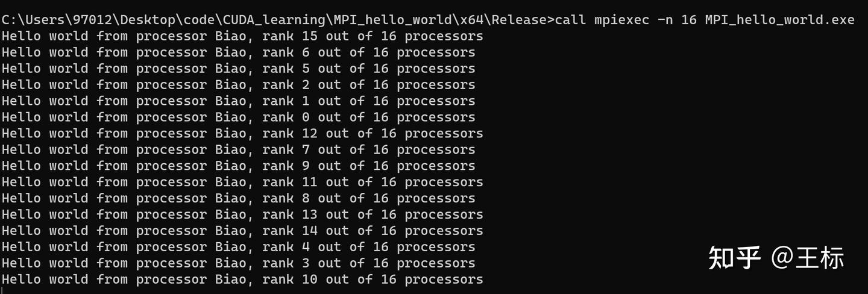The image size is (868, 294).
Task: Pick the rank 1 output line
Action: tap(238, 101)
